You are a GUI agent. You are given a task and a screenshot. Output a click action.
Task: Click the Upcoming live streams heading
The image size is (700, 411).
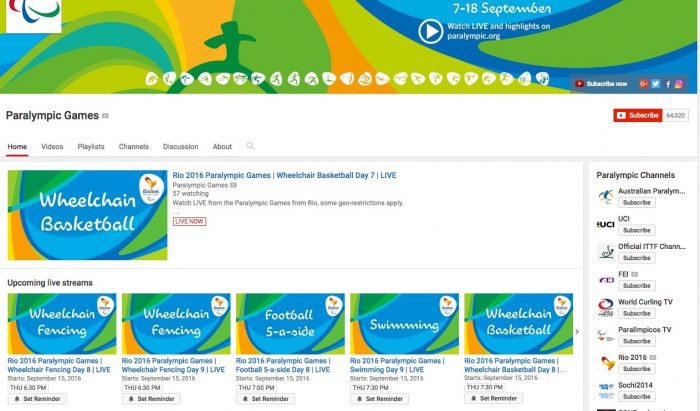pos(50,283)
